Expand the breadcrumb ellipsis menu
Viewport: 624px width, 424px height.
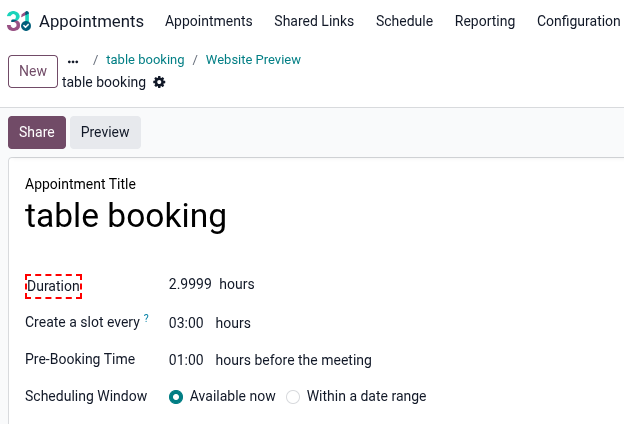pyautogui.click(x=73, y=61)
